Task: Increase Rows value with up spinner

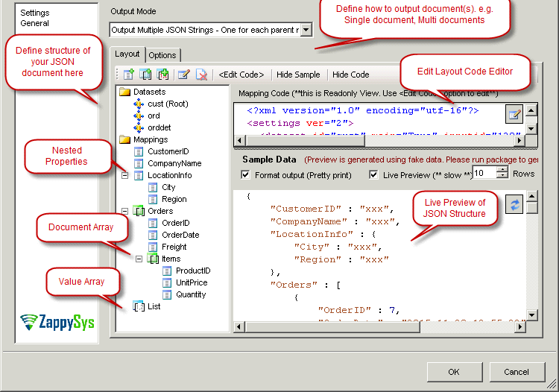Action: [502, 170]
